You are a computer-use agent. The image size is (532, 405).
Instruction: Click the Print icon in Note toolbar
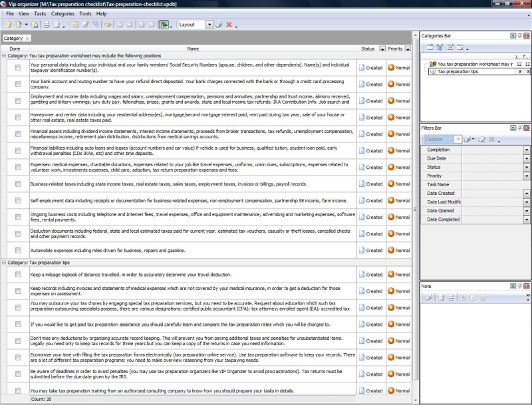tap(450, 297)
